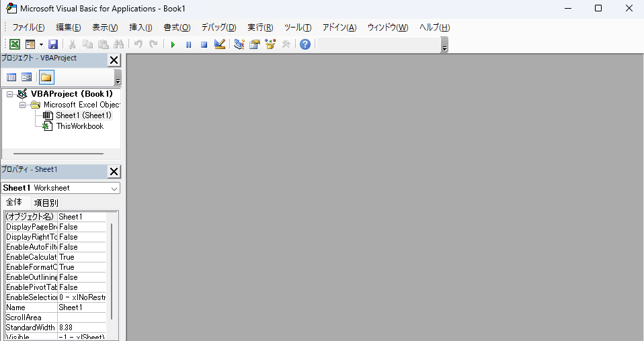This screenshot has height=341, width=644.
Task: Open project pane toolbar overflow arrow
Action: tap(118, 78)
